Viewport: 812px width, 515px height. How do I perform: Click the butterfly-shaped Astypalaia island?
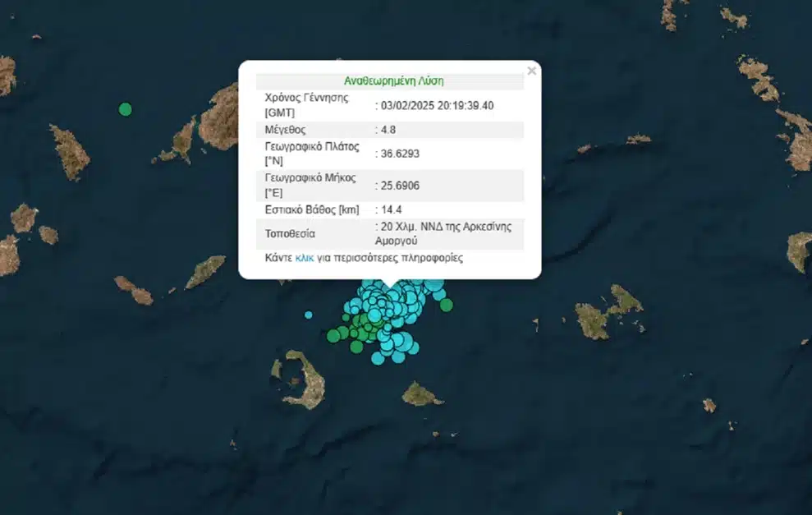[x=608, y=312]
